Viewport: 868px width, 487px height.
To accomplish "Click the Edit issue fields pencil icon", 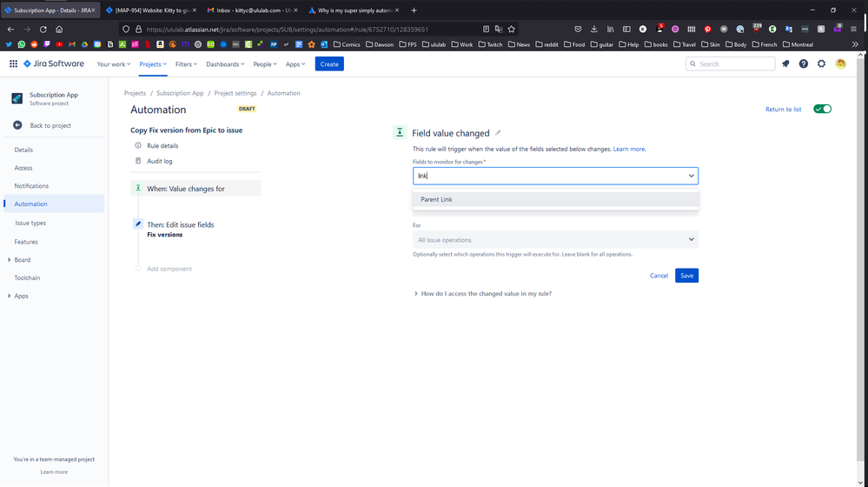I will 138,223.
